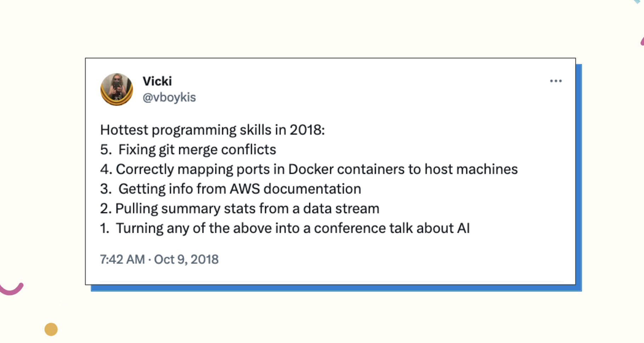The width and height of the screenshot is (644, 343).
Task: Select the Oct 9, 2018 date
Action: [186, 259]
